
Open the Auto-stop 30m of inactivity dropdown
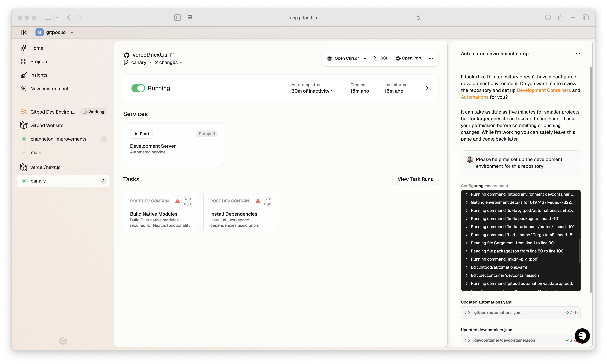click(x=312, y=91)
